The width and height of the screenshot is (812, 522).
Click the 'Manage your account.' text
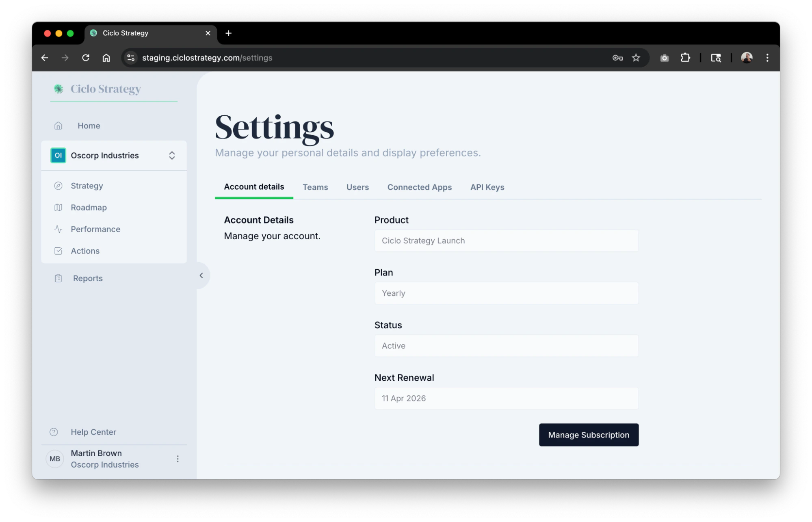pyautogui.click(x=272, y=236)
